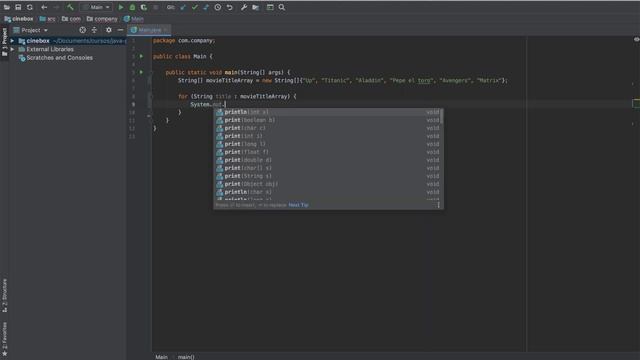
Task: Synchronize files with the refresh icon
Action: coord(30,7)
